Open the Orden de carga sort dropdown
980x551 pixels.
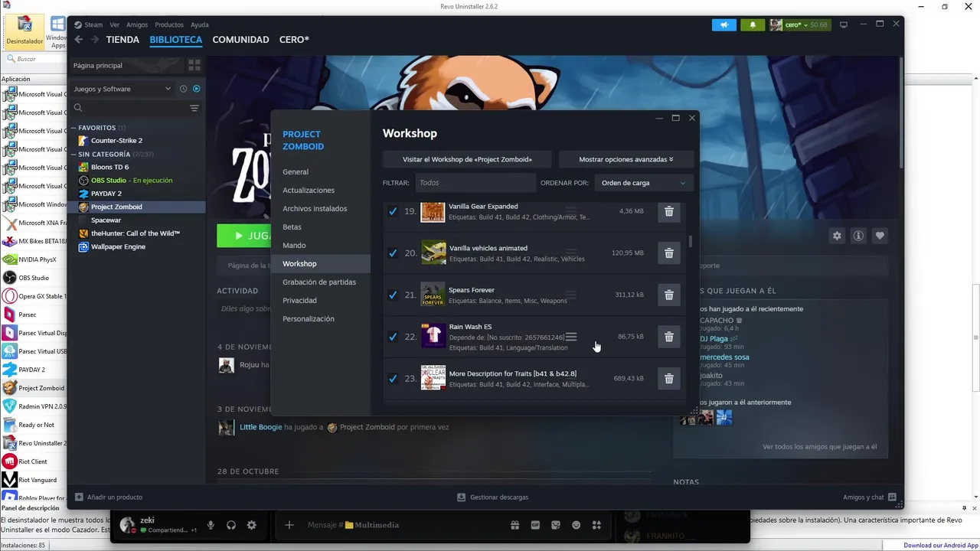pos(643,183)
